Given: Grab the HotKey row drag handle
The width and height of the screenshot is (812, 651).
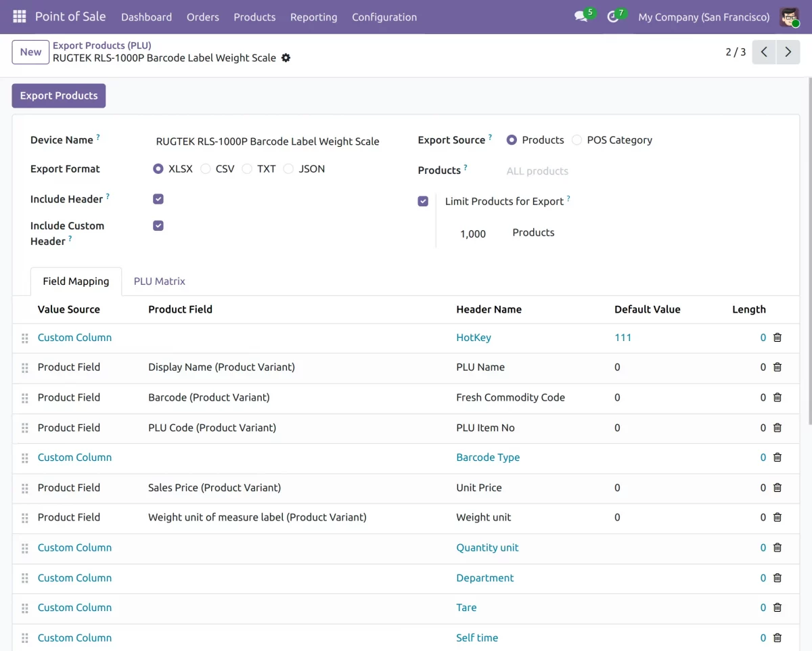Looking at the screenshot, I should (25, 338).
